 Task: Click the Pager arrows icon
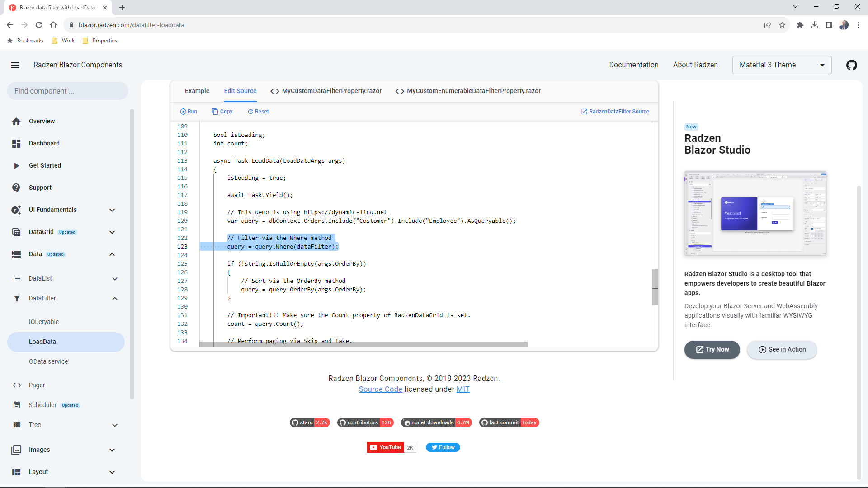(17, 385)
